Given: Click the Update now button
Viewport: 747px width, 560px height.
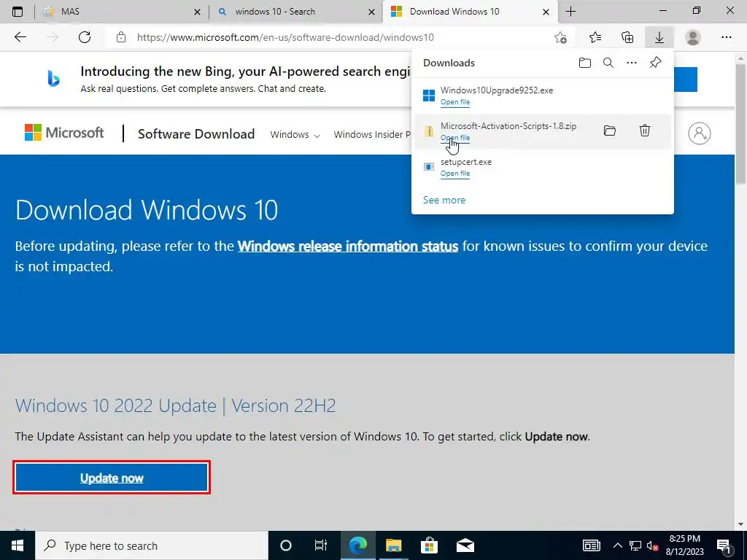Looking at the screenshot, I should point(112,478).
